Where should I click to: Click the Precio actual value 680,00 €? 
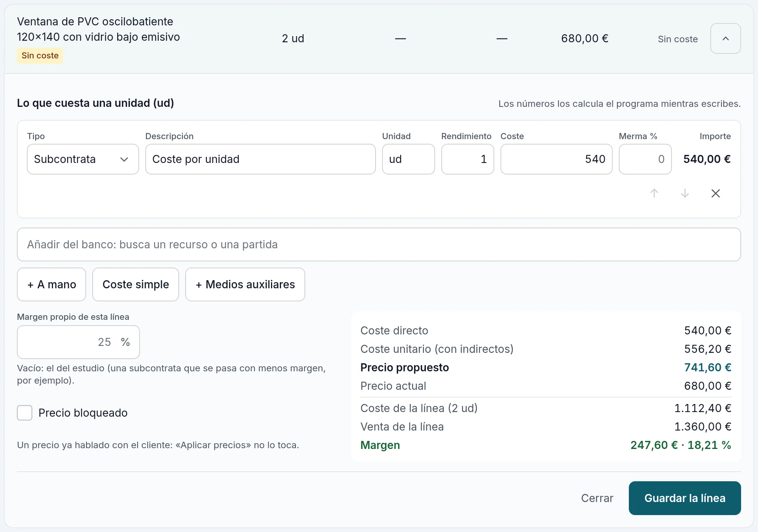(x=708, y=386)
